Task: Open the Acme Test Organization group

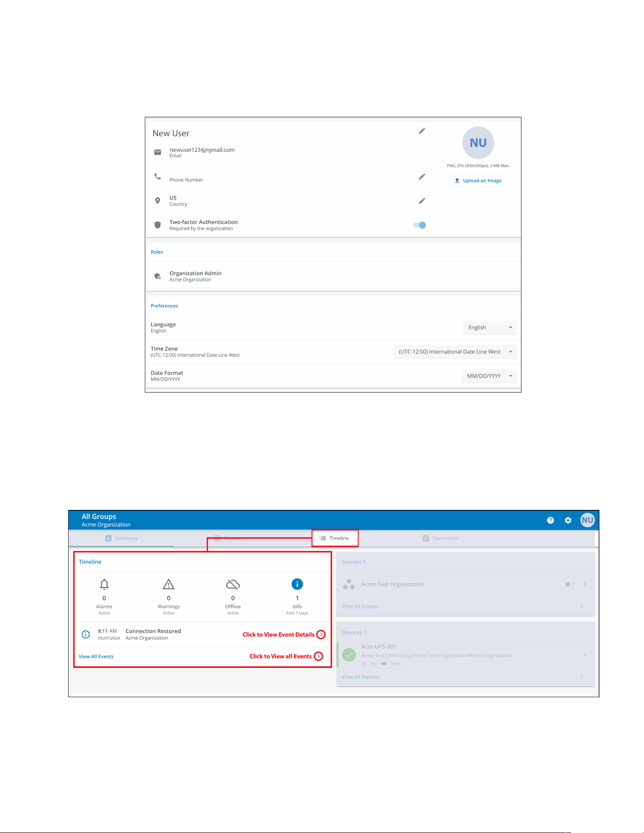Action: tap(465, 584)
